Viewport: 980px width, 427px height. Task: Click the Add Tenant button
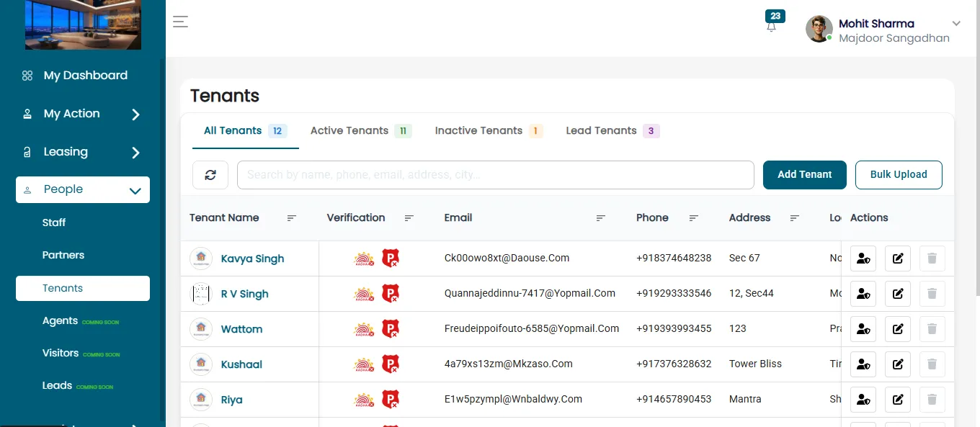click(x=805, y=175)
